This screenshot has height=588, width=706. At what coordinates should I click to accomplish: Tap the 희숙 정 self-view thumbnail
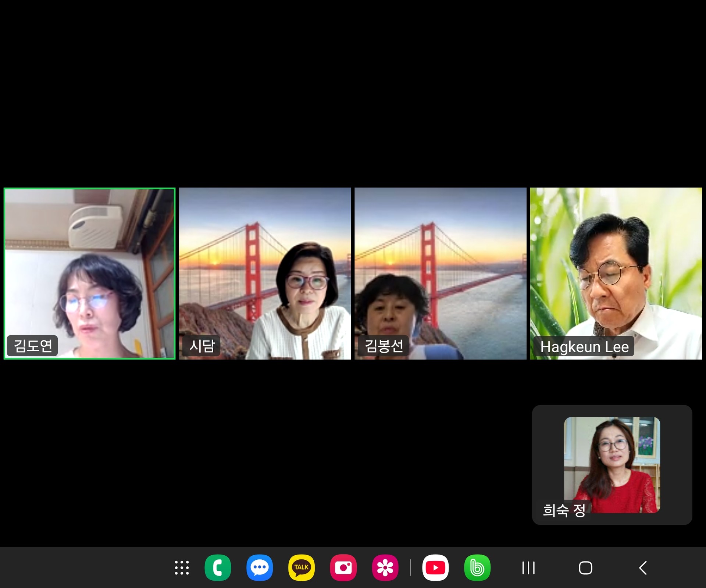tap(612, 465)
